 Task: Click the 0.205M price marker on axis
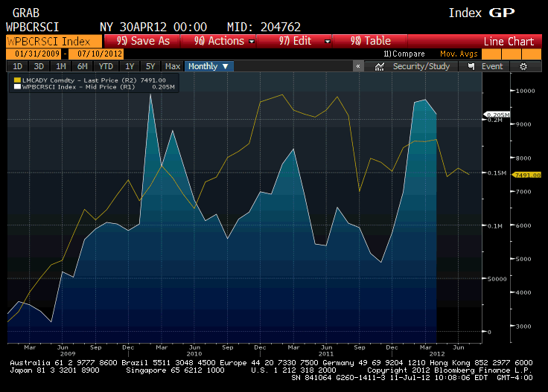[x=497, y=115]
